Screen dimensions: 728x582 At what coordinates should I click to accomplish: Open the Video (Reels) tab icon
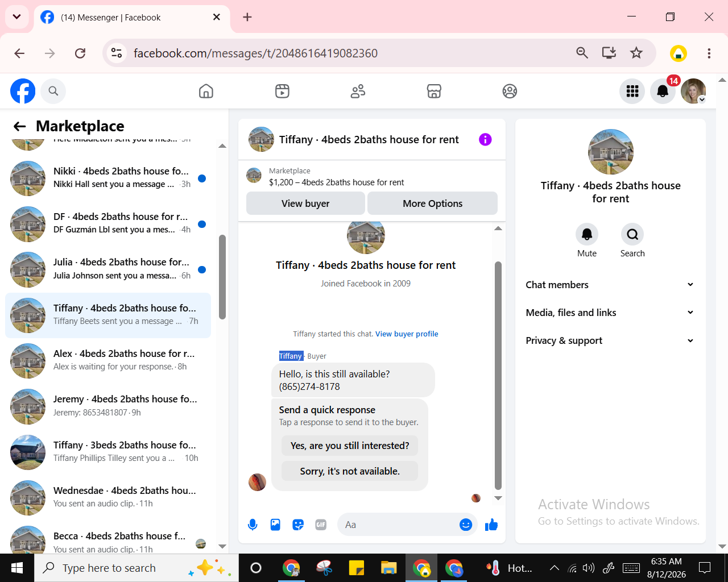[x=282, y=91]
